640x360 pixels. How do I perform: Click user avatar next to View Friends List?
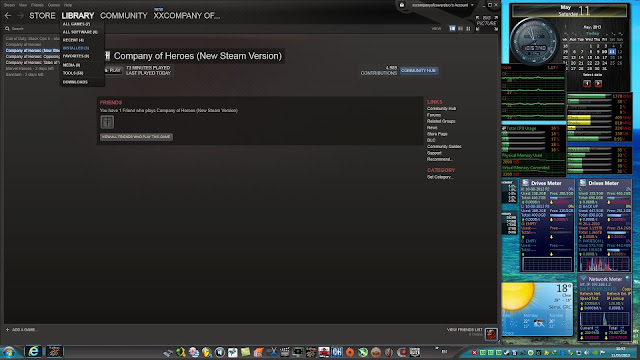[491, 334]
